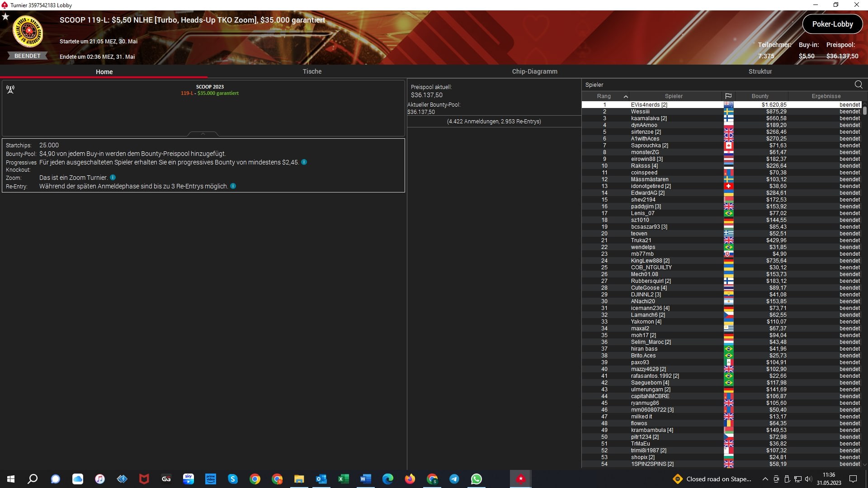Open the Windows notification center
Viewport: 868px width, 488px height.
pyautogui.click(x=853, y=479)
